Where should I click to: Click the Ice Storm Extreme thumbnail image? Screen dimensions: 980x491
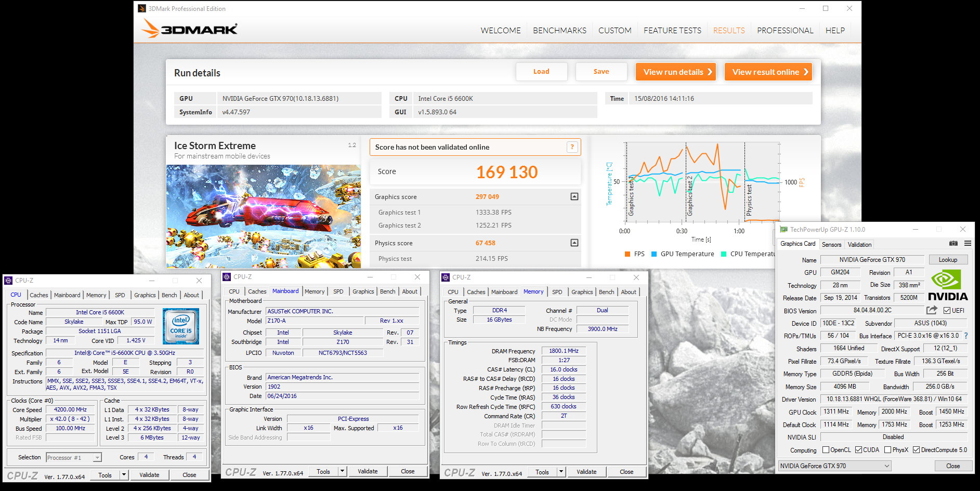(264, 216)
